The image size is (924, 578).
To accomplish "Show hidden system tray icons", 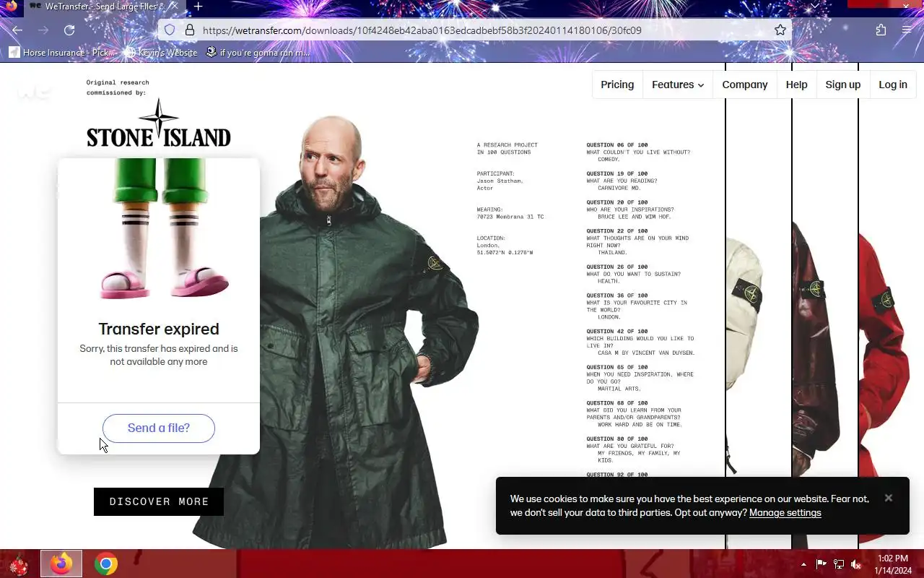I will coord(803,564).
